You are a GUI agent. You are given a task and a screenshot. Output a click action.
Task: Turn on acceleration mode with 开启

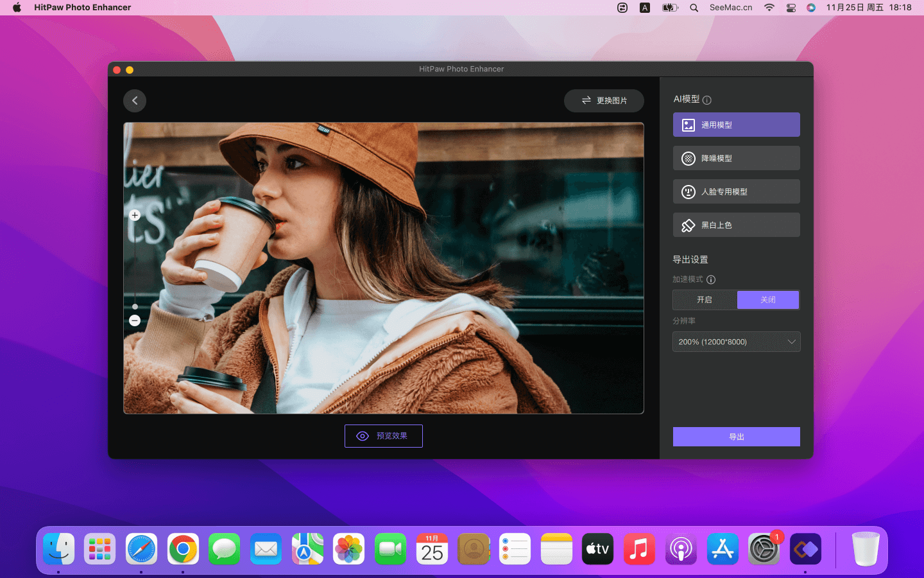(x=705, y=300)
